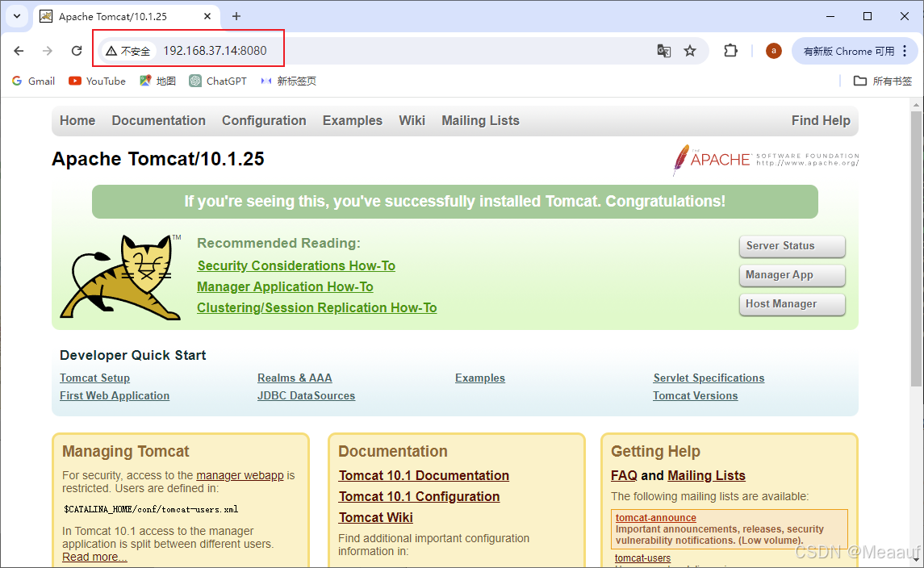Open the Configuration nav item

(264, 121)
